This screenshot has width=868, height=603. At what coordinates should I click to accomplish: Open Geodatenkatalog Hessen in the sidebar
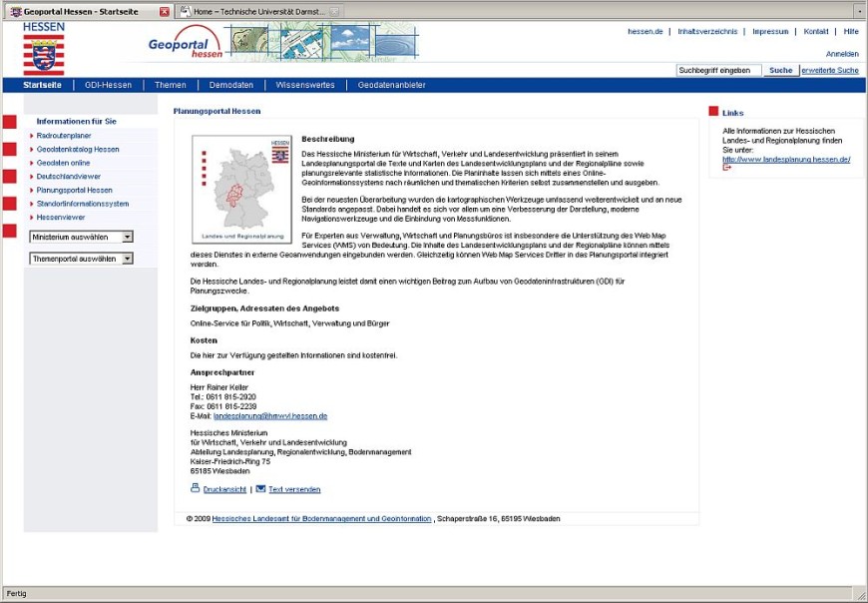(78, 150)
